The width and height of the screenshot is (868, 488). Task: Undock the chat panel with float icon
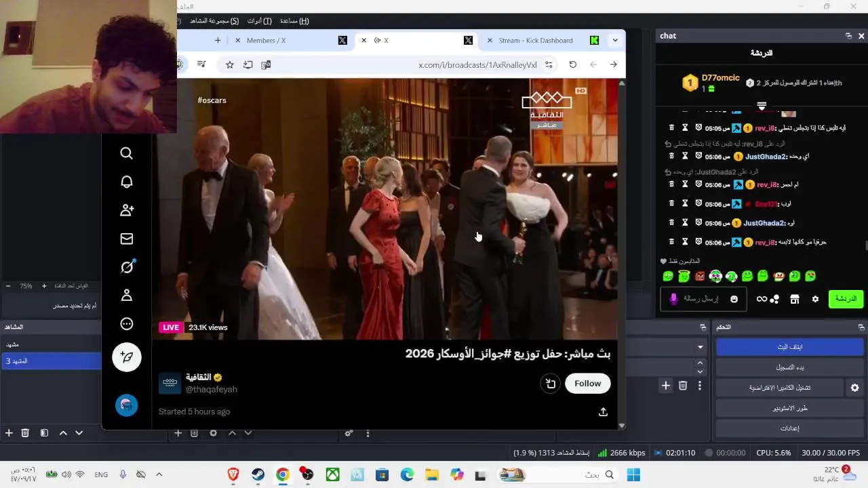click(848, 36)
